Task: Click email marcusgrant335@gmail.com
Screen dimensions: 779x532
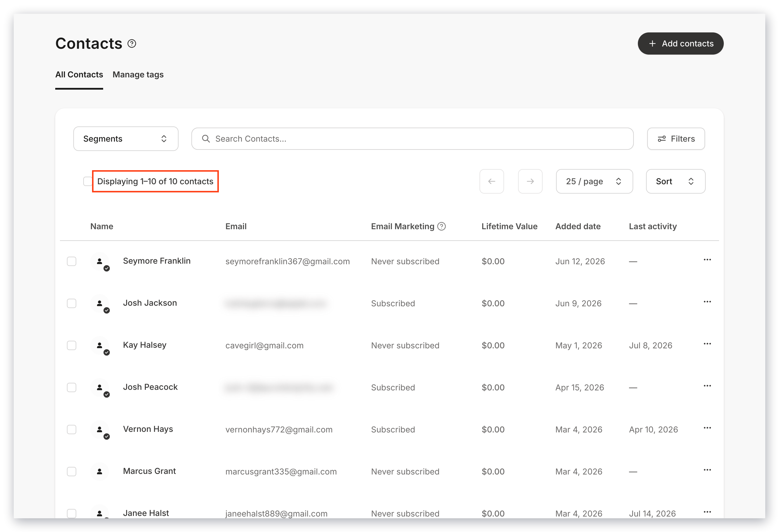Action: 281,472
